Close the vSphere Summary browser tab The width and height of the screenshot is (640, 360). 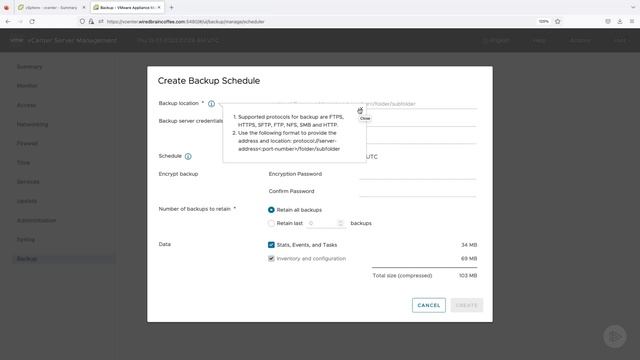84,7
